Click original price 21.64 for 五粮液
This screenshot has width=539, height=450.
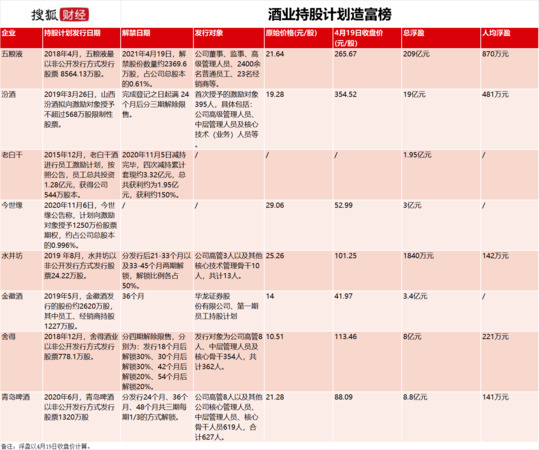(x=275, y=54)
